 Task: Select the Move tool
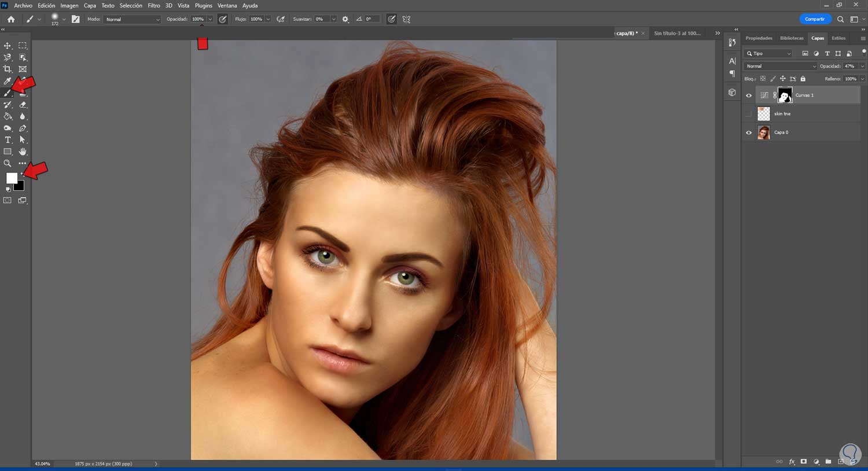(8, 46)
